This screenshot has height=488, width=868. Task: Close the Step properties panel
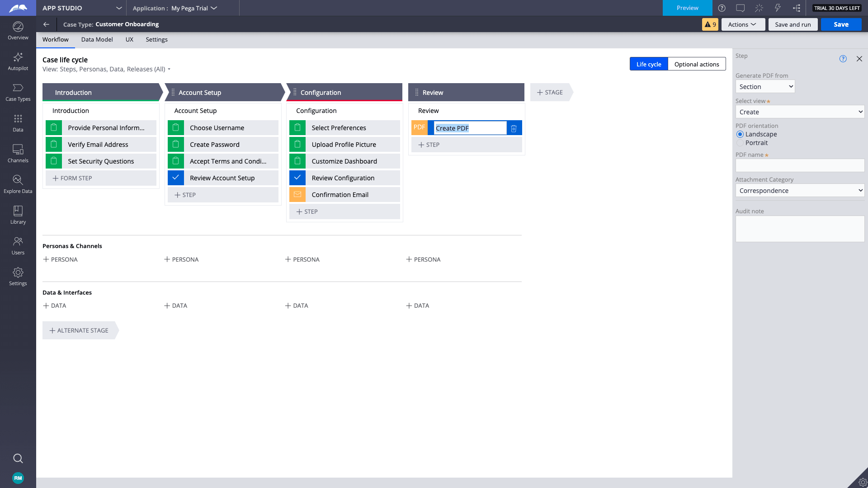click(859, 59)
